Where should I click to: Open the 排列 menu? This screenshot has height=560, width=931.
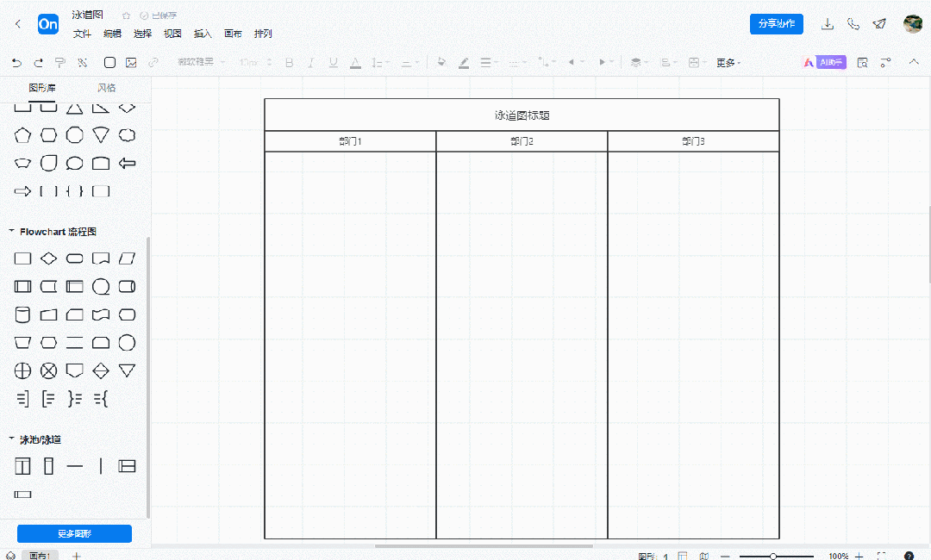263,34
